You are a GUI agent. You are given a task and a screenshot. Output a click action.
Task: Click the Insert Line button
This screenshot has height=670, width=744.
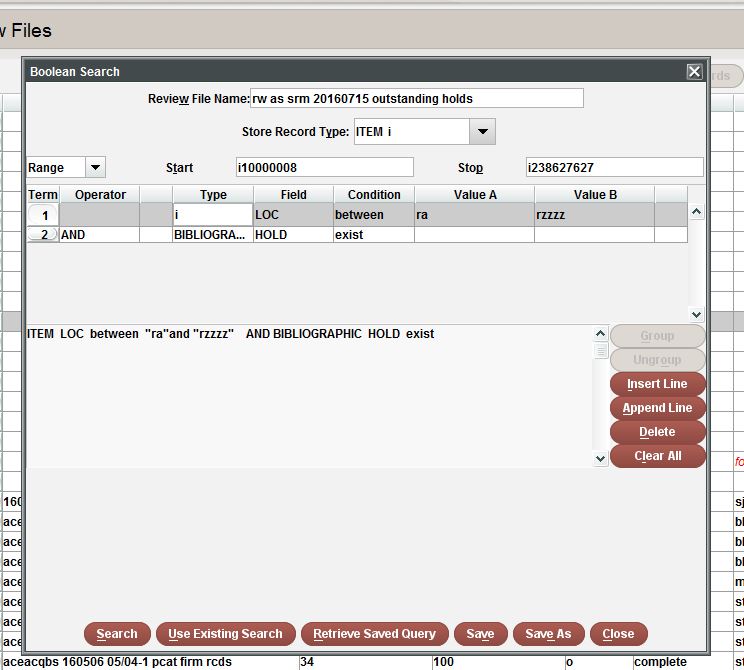click(x=657, y=384)
